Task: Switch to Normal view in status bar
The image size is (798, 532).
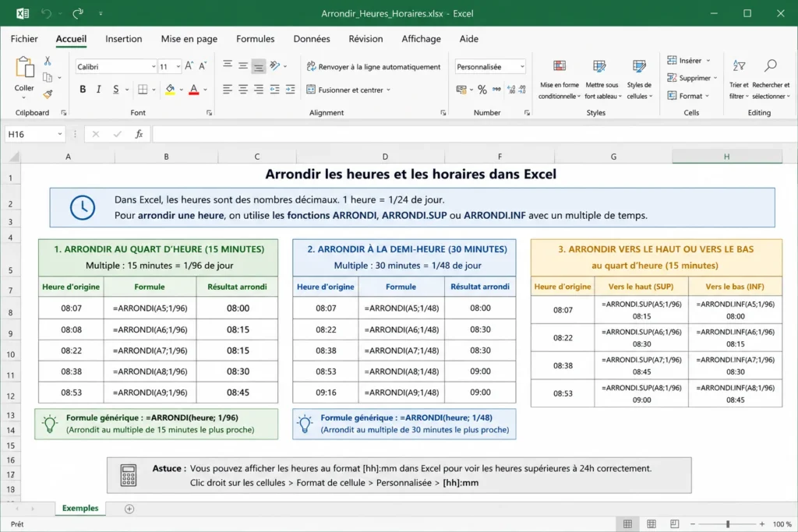Action: pos(627,524)
